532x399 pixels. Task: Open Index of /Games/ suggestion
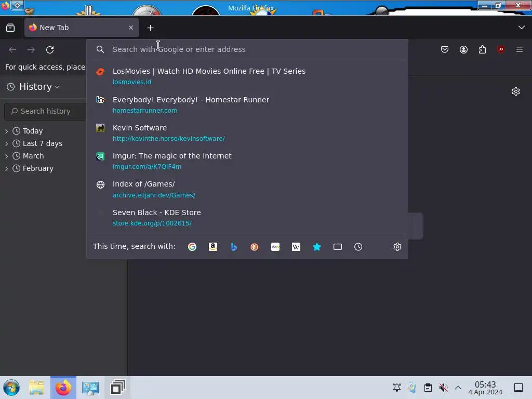247,189
